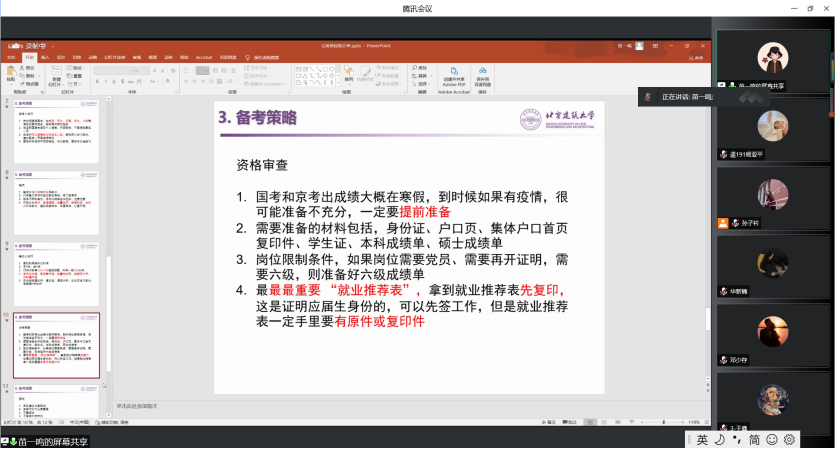Image resolution: width=836 pixels, height=449 pixels.
Task: Click Save to Baidu Netdisk icon
Action: pos(483,74)
